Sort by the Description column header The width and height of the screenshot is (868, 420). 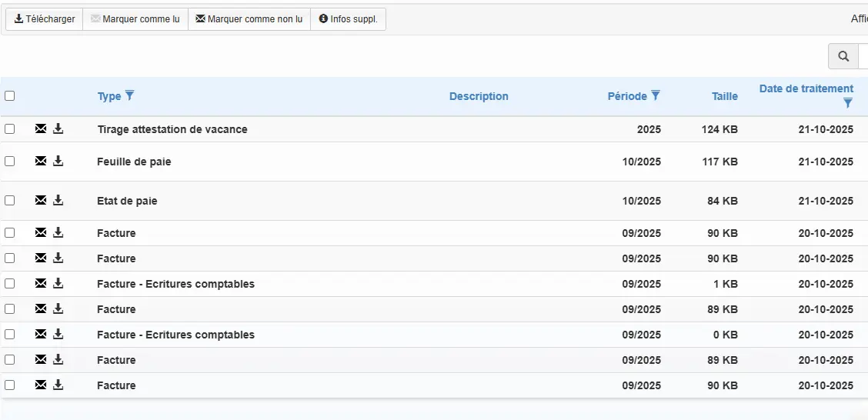pos(479,96)
